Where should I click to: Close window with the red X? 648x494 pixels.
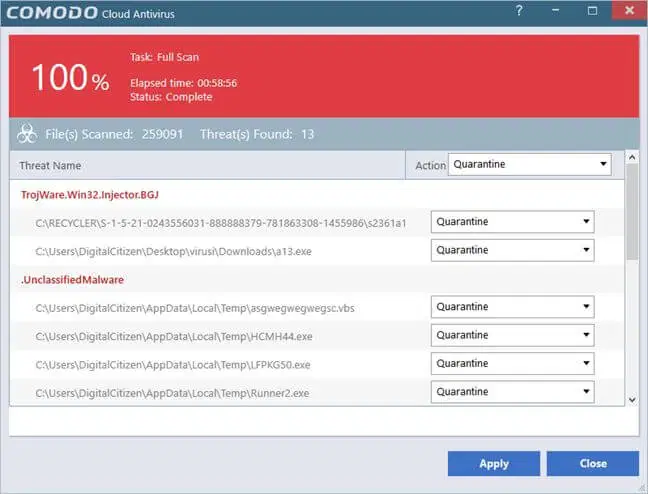(629, 10)
